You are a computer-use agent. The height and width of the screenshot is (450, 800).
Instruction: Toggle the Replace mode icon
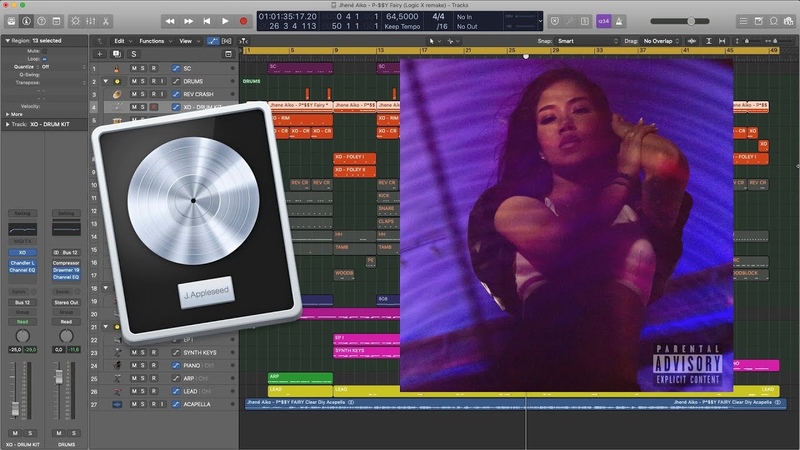[555, 21]
